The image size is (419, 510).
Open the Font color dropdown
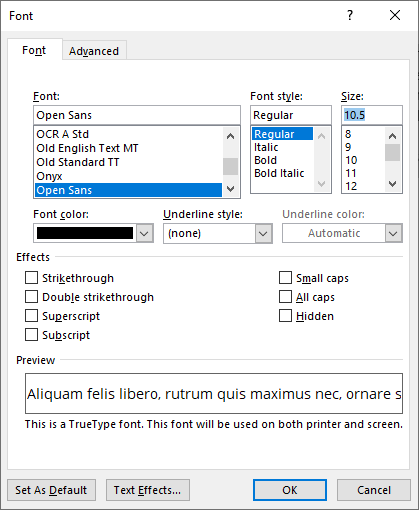[x=144, y=233]
